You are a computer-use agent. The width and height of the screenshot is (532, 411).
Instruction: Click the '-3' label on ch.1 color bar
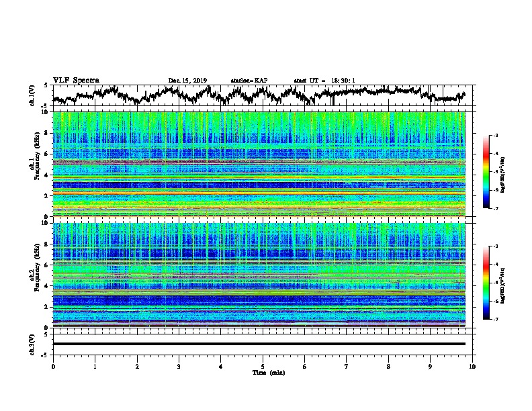[496, 135]
